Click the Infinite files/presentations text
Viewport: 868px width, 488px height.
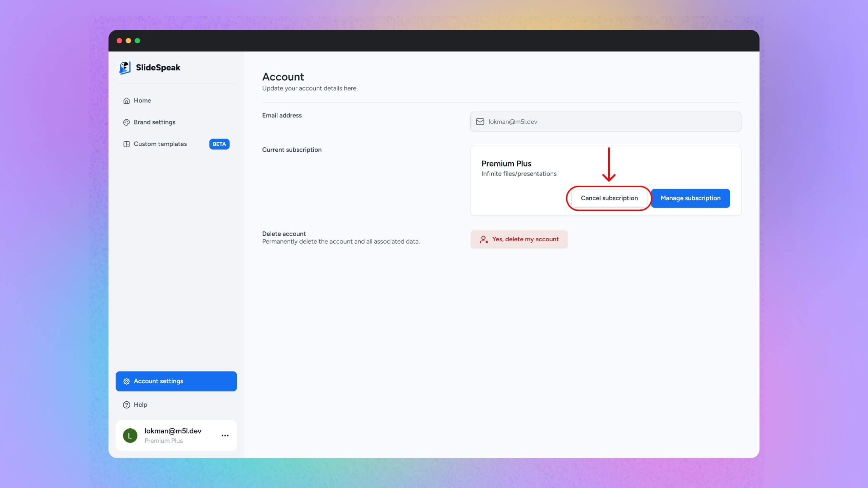(x=519, y=174)
